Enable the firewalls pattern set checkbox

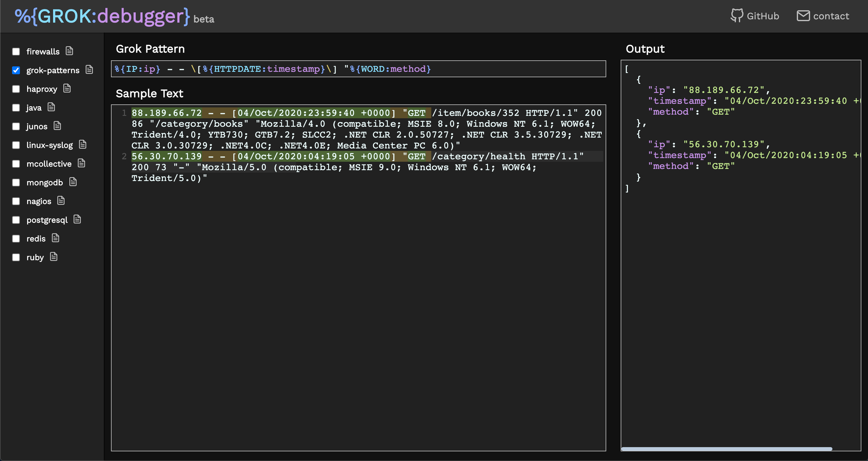[x=16, y=52]
